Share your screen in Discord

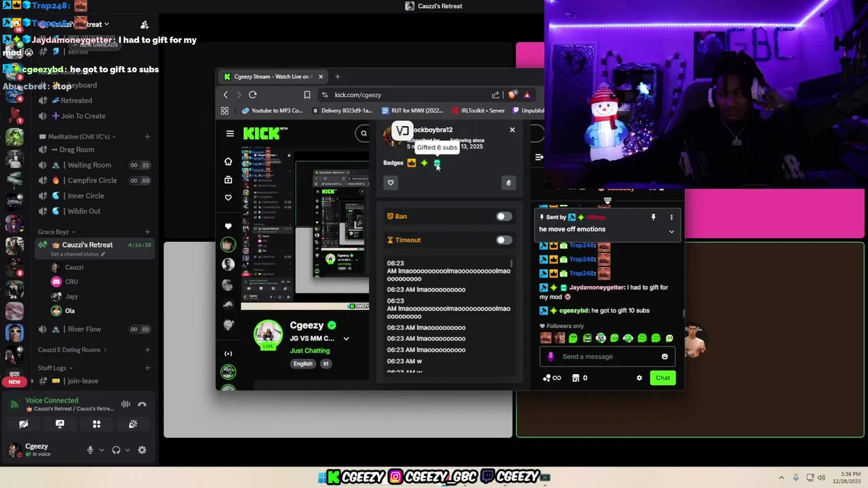click(x=60, y=424)
